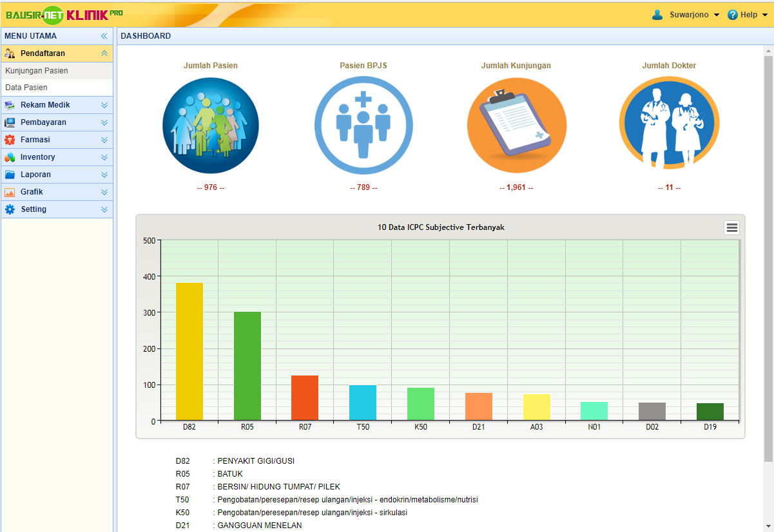Open the chart hamburger context menu

click(731, 228)
